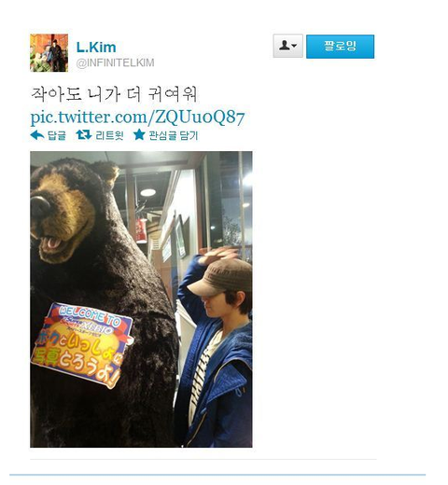Click the reply arrow icon
The height and width of the screenshot is (485, 448).
tap(37, 135)
